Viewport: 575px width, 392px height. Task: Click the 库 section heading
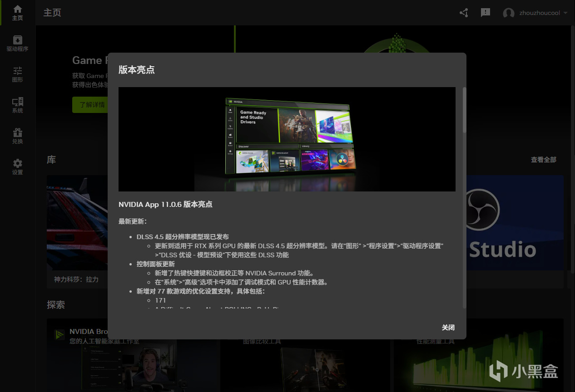51,160
